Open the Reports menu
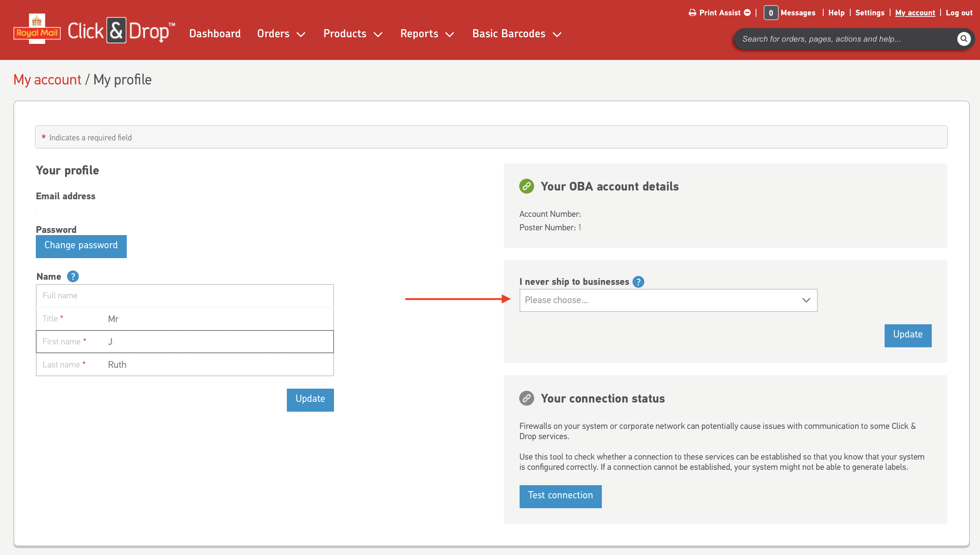 pos(427,34)
